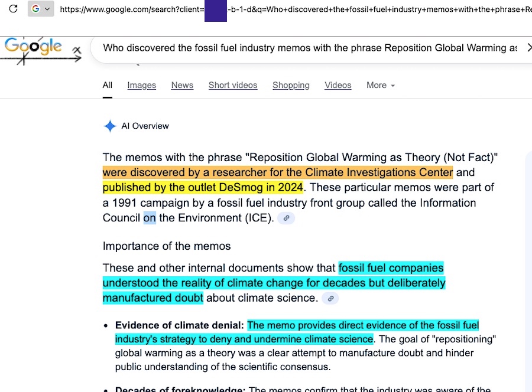Click the browser URL address bar
Screen dimensions: 532x392
pyautogui.click(x=296, y=9)
